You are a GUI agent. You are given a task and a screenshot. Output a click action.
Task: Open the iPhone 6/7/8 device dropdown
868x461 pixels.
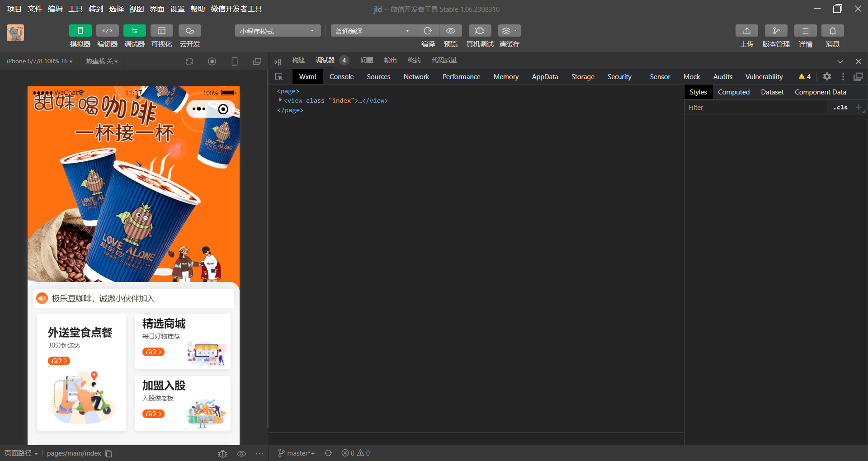pyautogui.click(x=40, y=61)
